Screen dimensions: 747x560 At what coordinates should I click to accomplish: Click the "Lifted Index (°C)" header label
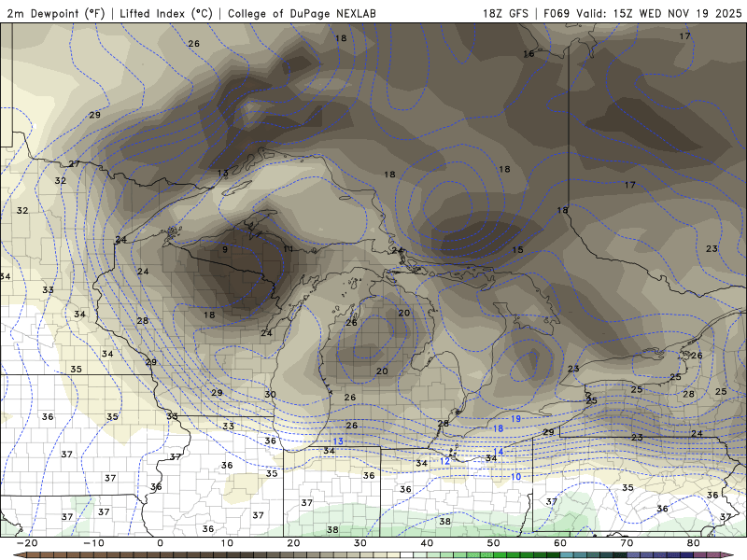[x=166, y=13]
